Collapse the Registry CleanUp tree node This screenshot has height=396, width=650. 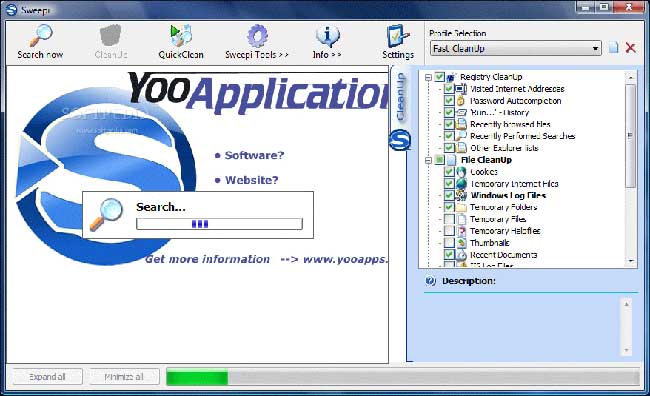point(429,77)
